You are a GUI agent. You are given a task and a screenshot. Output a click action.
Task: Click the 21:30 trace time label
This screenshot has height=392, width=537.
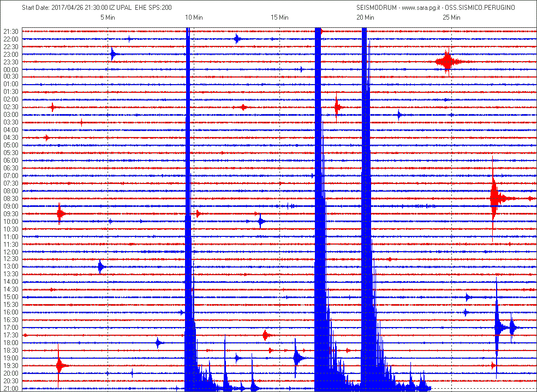click(10, 32)
